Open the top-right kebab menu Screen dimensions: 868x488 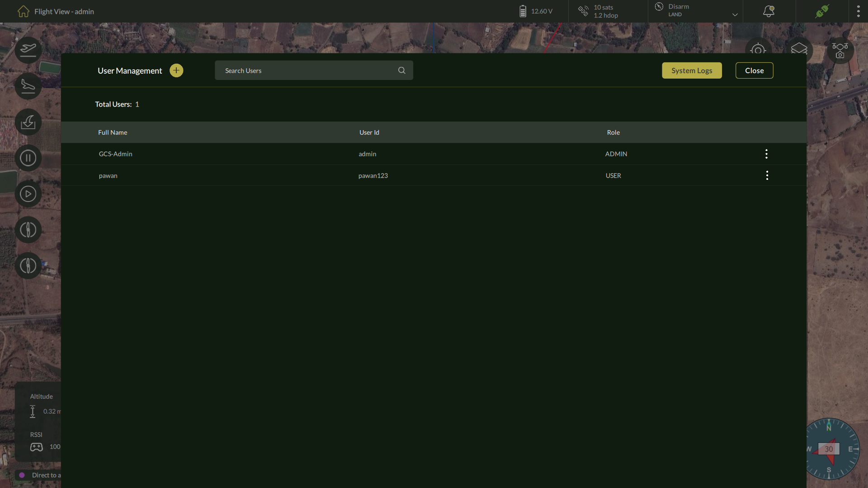coord(858,11)
